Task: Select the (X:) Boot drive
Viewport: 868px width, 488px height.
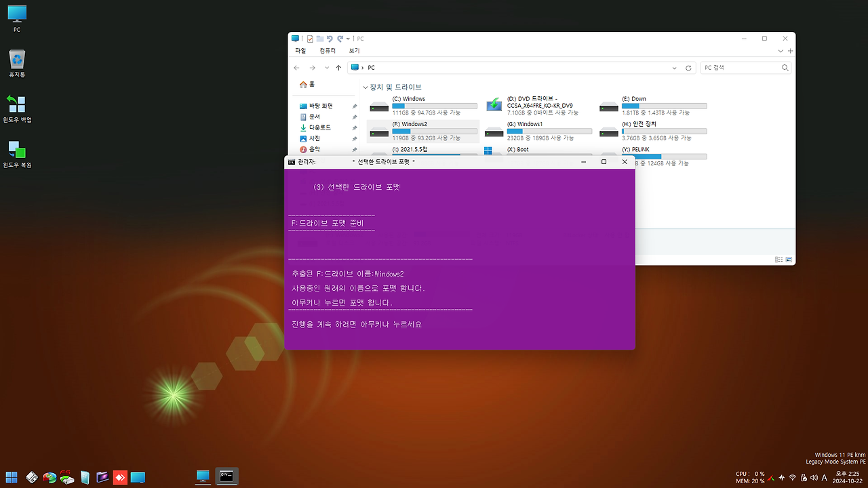Action: 538,150
